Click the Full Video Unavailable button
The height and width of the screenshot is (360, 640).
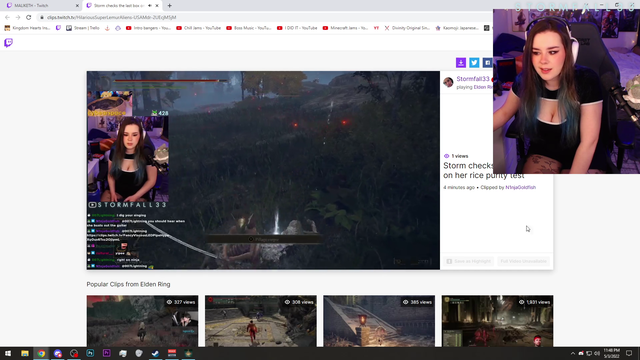pyautogui.click(x=523, y=261)
